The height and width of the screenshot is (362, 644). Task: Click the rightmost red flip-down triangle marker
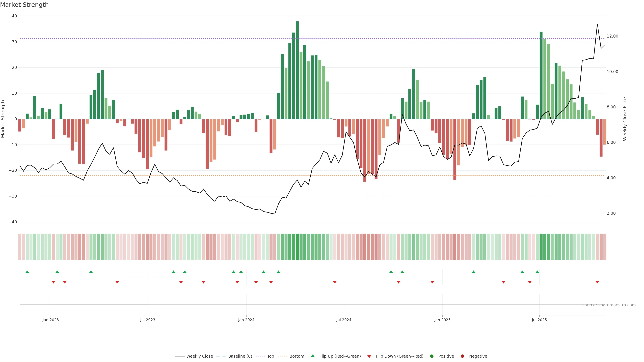[597, 282]
